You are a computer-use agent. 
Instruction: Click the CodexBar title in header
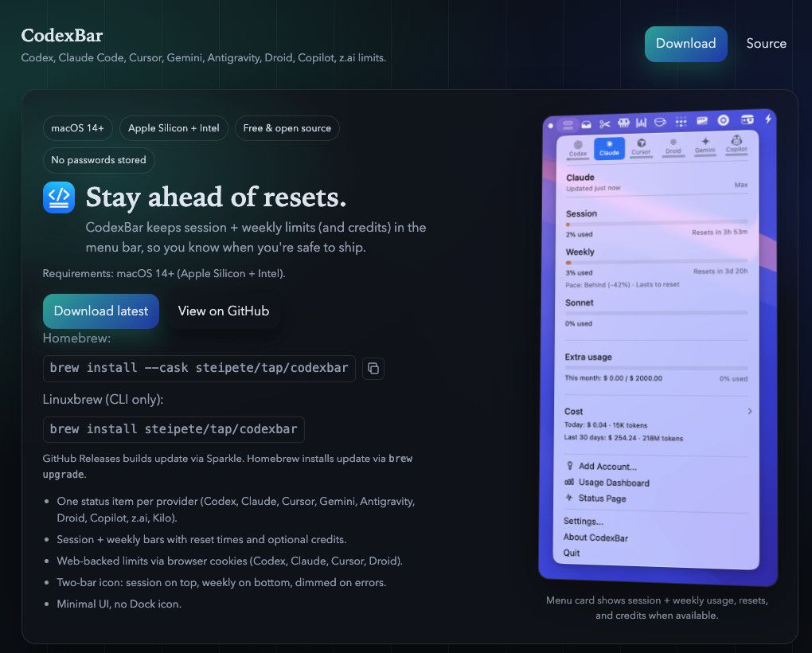click(x=61, y=36)
